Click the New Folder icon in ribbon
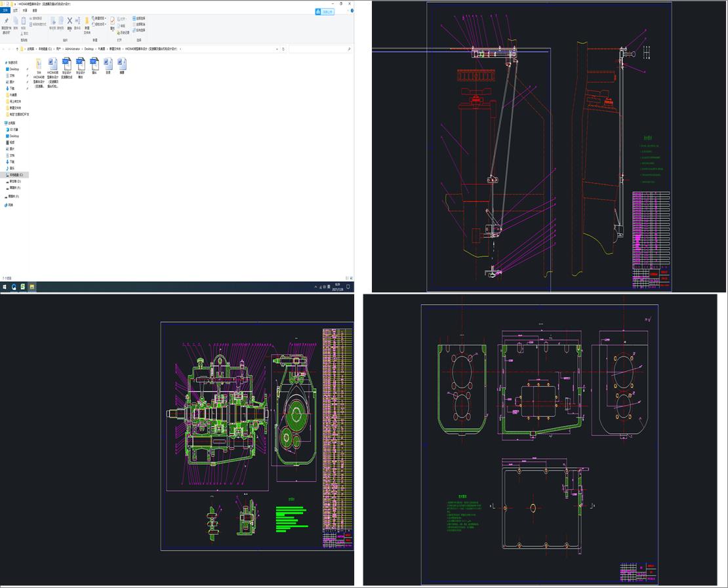This screenshot has width=728, height=588. pos(87,22)
